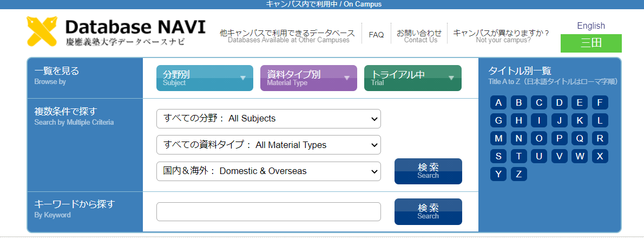Viewport: 644px width, 238px height.
Task: Select letter Z in title list
Action: point(519,174)
